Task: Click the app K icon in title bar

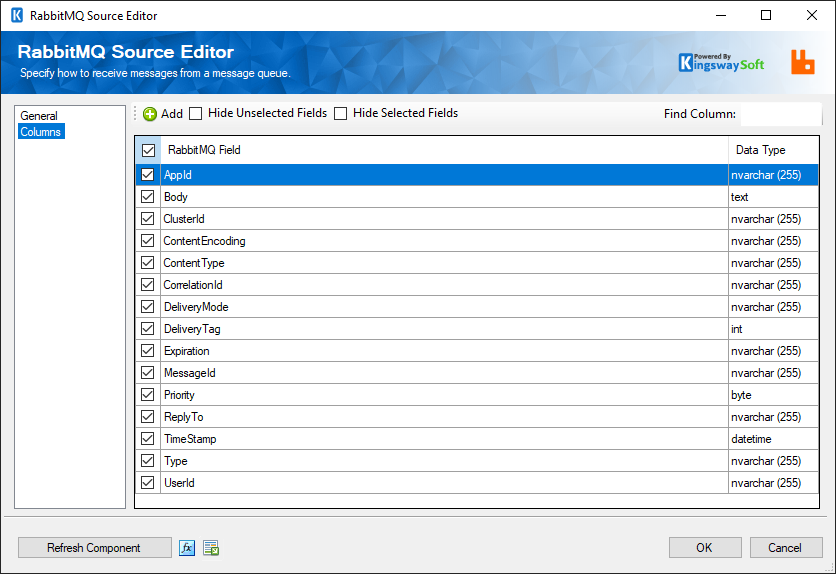Action: pyautogui.click(x=17, y=15)
